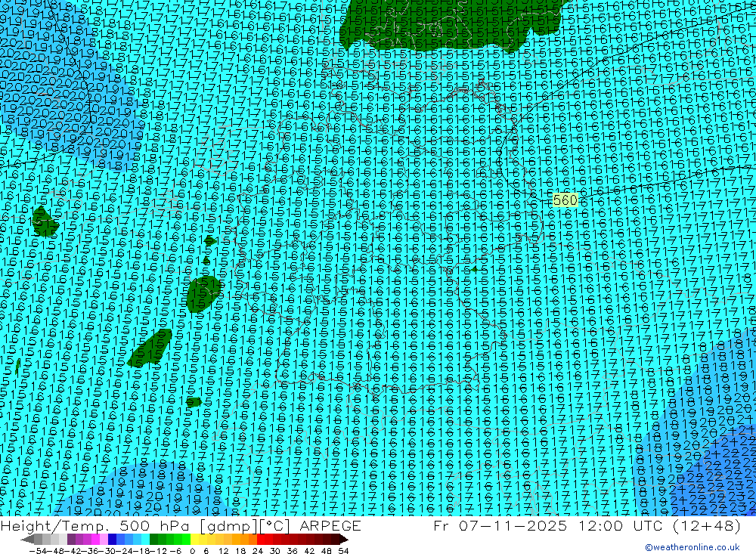The image size is (756, 554).
Task: Pick the bright red legend color swatch
Action: tap(261, 539)
